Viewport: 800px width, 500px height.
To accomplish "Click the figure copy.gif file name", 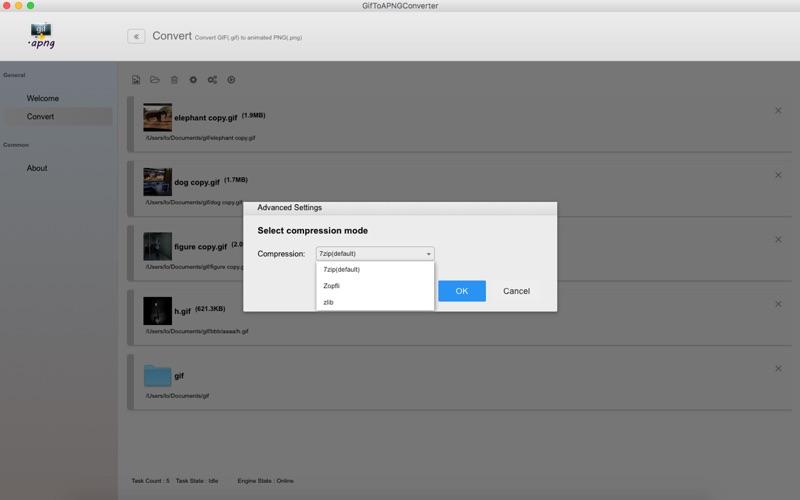I will click(x=201, y=246).
